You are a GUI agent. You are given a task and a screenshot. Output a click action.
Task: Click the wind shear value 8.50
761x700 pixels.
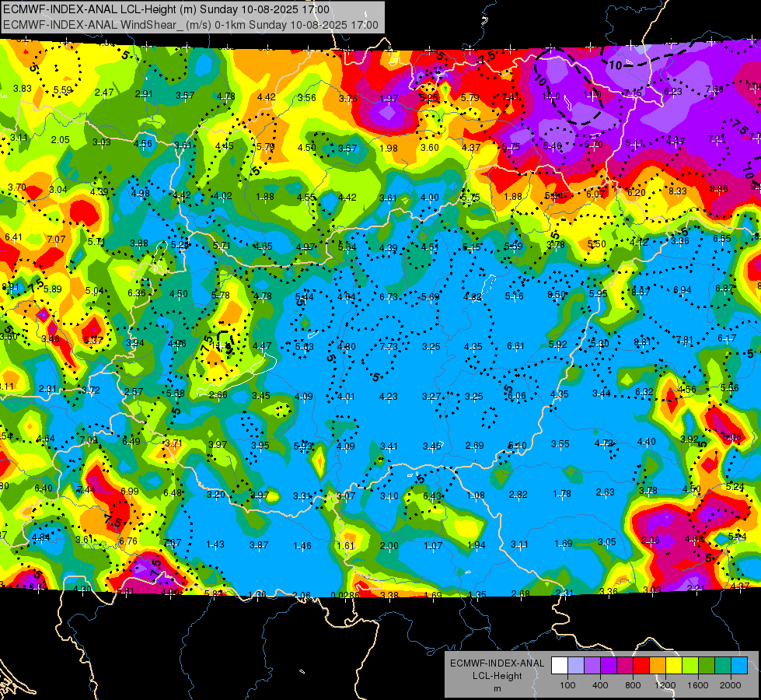[557, 294]
